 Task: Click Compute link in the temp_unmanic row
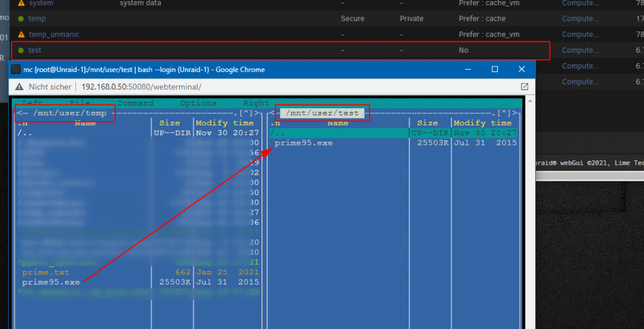(580, 35)
